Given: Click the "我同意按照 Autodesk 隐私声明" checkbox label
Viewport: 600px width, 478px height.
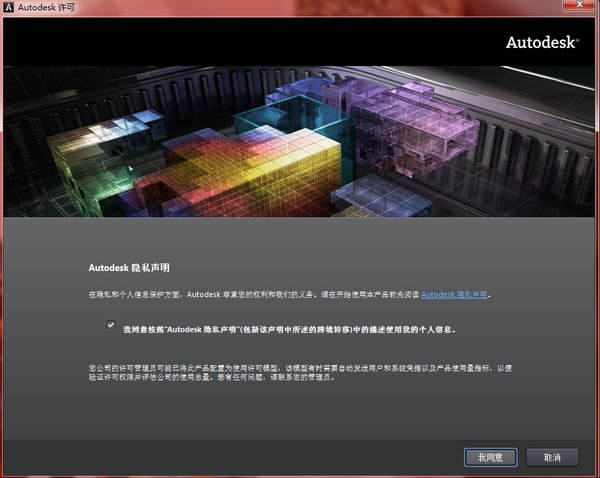Looking at the screenshot, I should click(289, 327).
